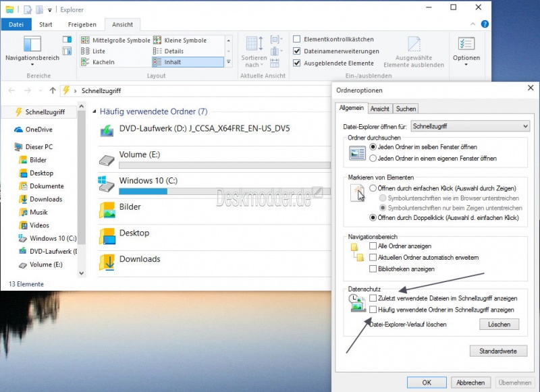The image size is (540, 392).
Task: Expand the layout gallery dropdown arrow
Action: (x=229, y=62)
